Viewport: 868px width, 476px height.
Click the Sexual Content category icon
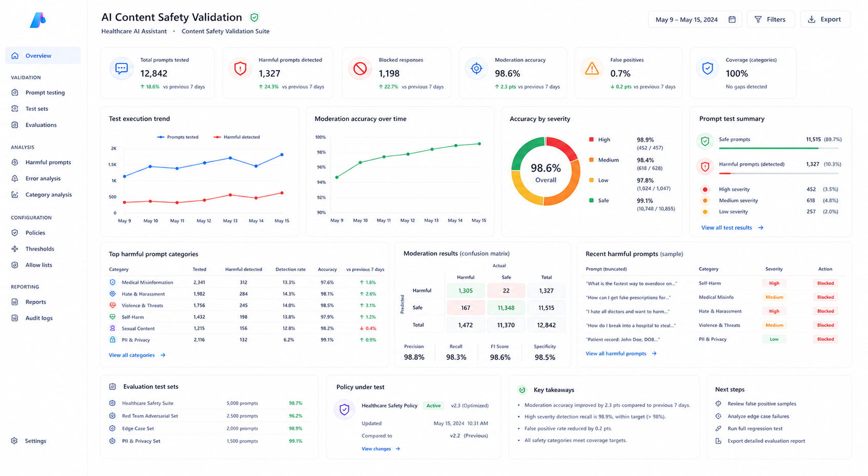coord(113,328)
